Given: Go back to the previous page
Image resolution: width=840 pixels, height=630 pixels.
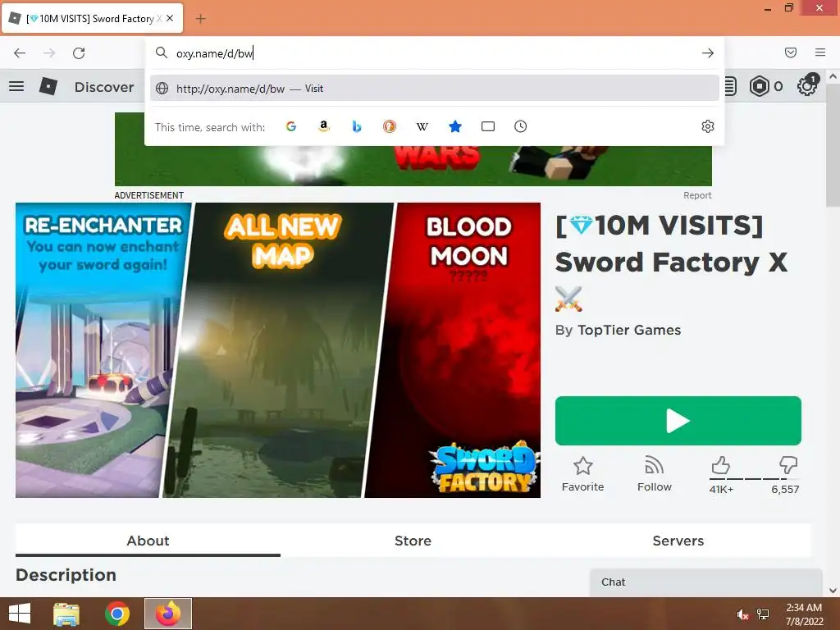Looking at the screenshot, I should pos(20,53).
